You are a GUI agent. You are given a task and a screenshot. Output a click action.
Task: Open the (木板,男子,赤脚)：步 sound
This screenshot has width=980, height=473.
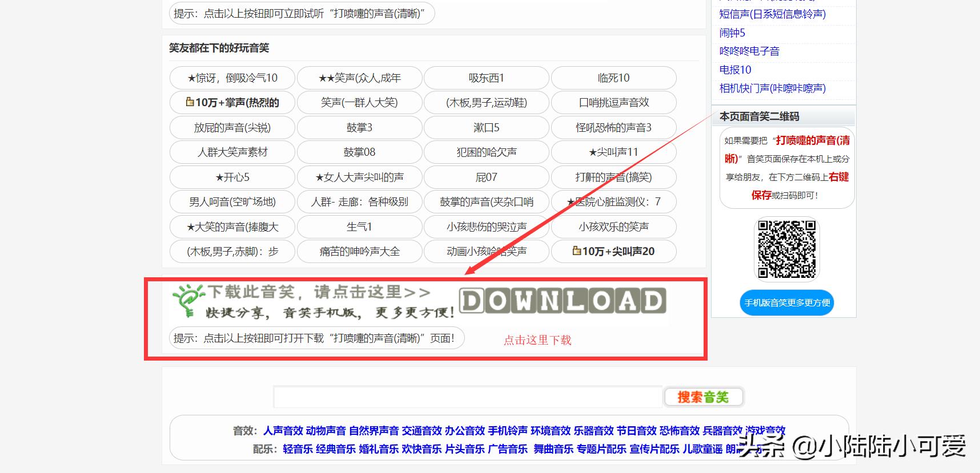[232, 252]
